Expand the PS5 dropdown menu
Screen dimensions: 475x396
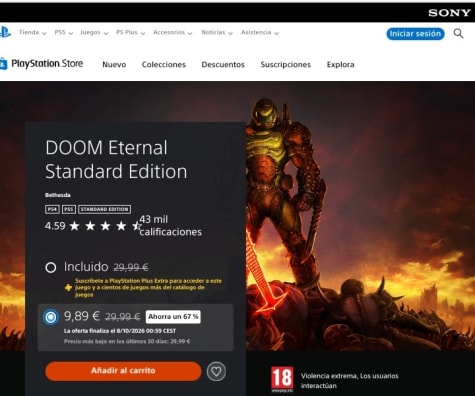coord(64,32)
